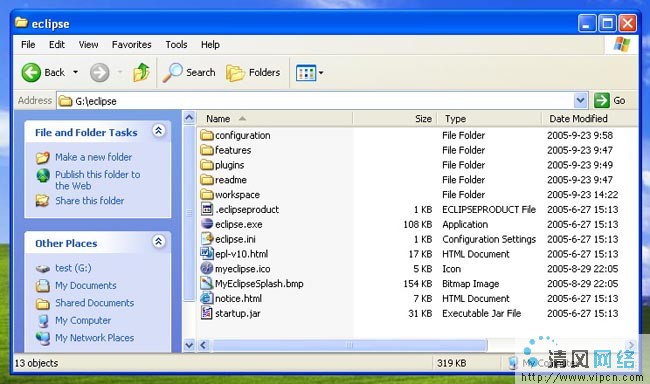Screen dimensions: 650x384
Task: Click Publish this folder to the Web
Action: click(x=98, y=180)
